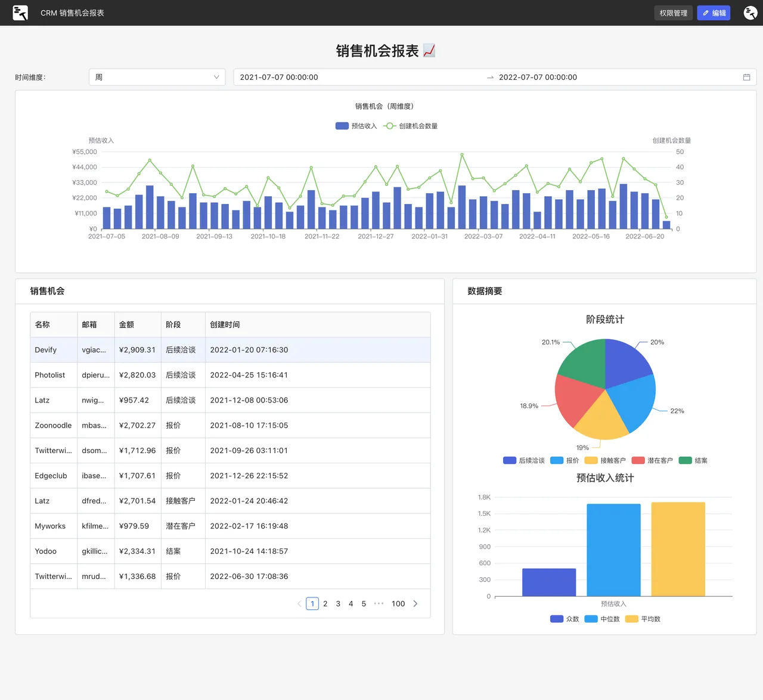Click date 2022-06-30 17:08:36
This screenshot has width=763, height=700.
click(x=249, y=577)
